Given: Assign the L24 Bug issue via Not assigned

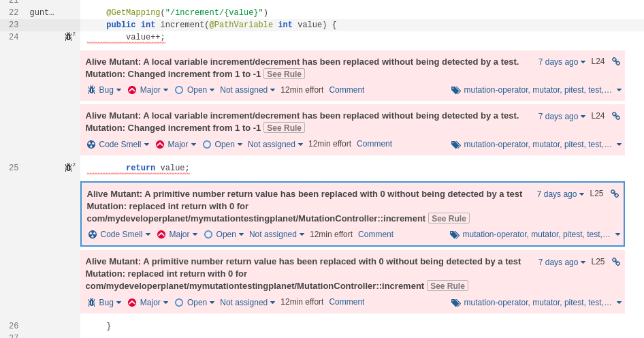Looking at the screenshot, I should [x=247, y=90].
